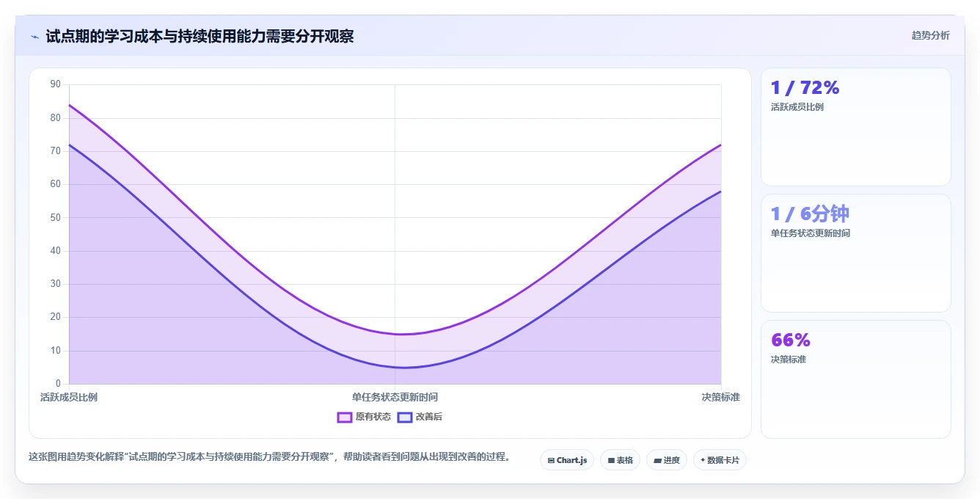Screen dimensions: 980x499
Task: Click the chart description sentence below chart
Action: point(269,456)
